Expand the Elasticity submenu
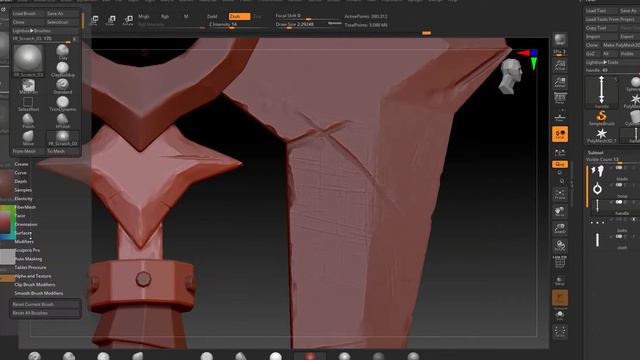 tap(23, 198)
